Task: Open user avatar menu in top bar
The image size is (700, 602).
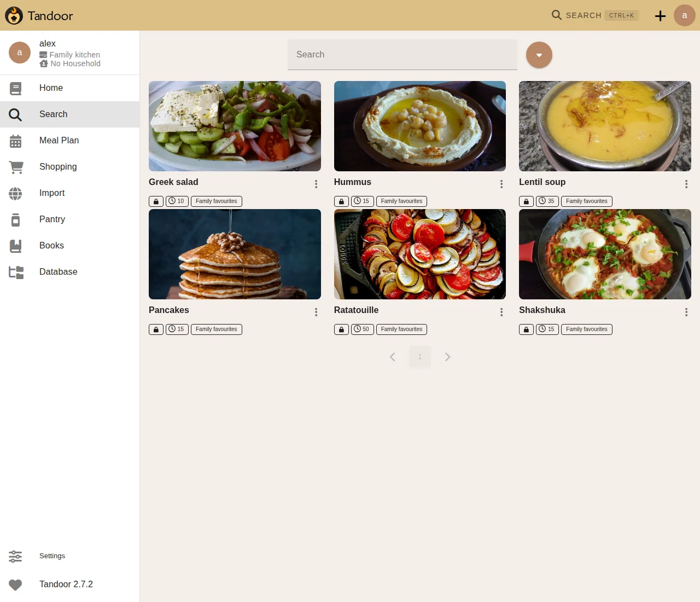Action: click(x=685, y=15)
